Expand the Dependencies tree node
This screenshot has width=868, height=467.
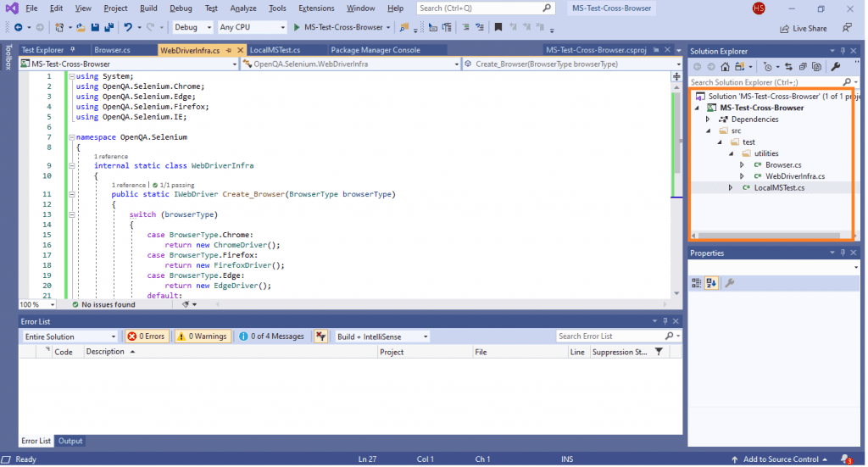708,120
